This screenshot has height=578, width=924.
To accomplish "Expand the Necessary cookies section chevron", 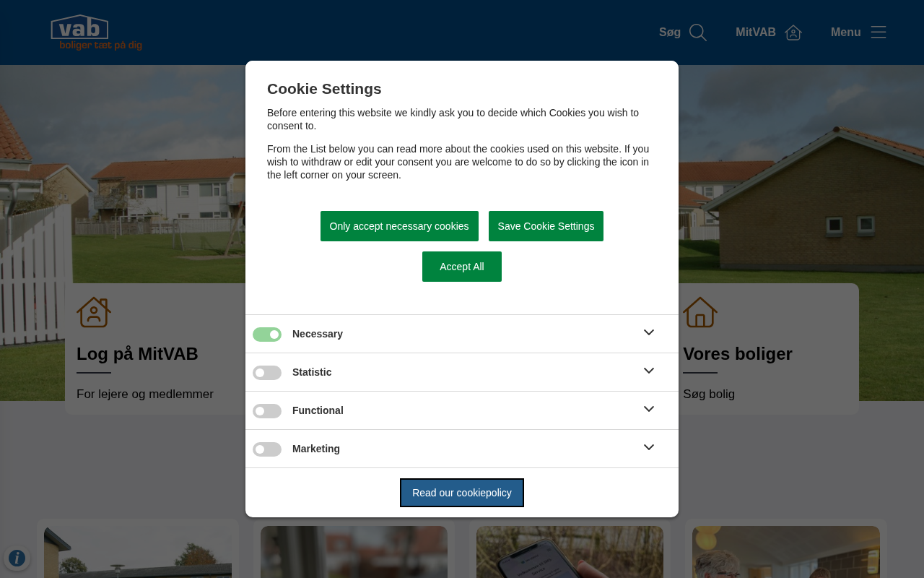I will [x=648, y=332].
